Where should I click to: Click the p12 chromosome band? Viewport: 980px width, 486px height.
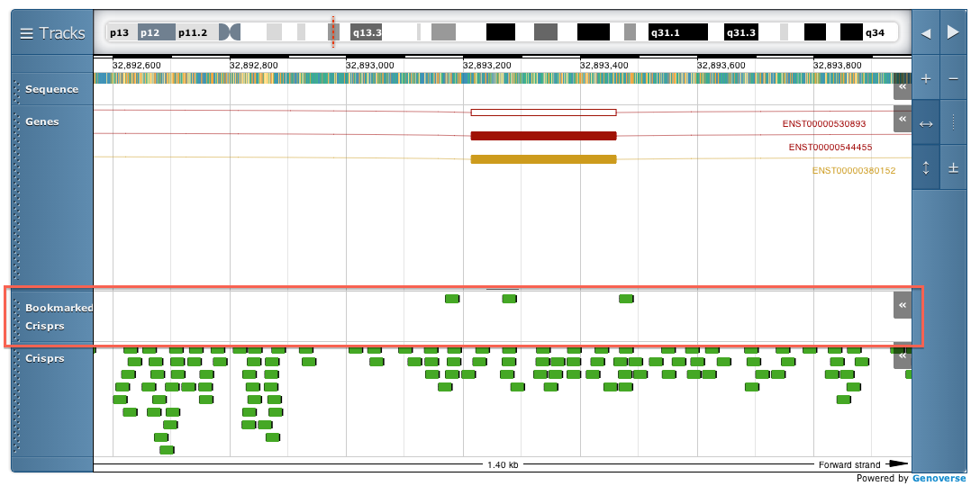[x=152, y=32]
